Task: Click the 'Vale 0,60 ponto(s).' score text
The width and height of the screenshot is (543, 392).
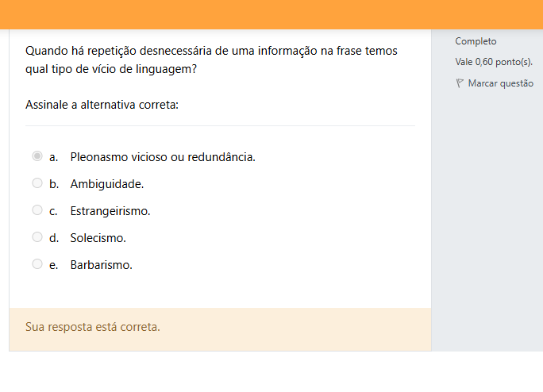Action: click(493, 62)
